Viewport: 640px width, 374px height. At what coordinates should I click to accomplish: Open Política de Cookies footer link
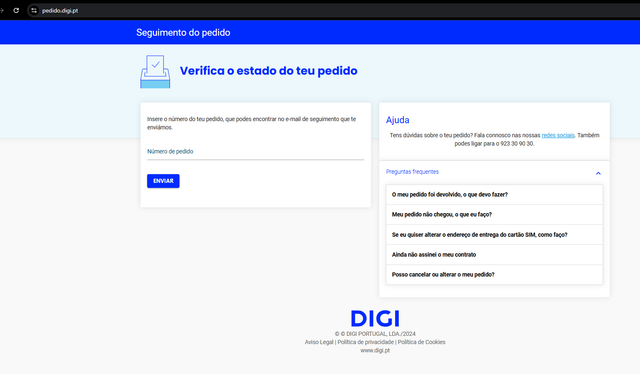422,342
